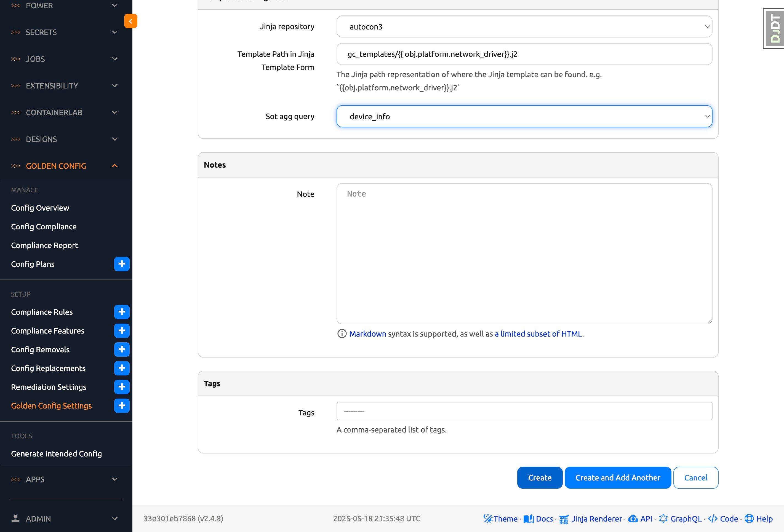
Task: Open Jinja repository dropdown
Action: [524, 27]
